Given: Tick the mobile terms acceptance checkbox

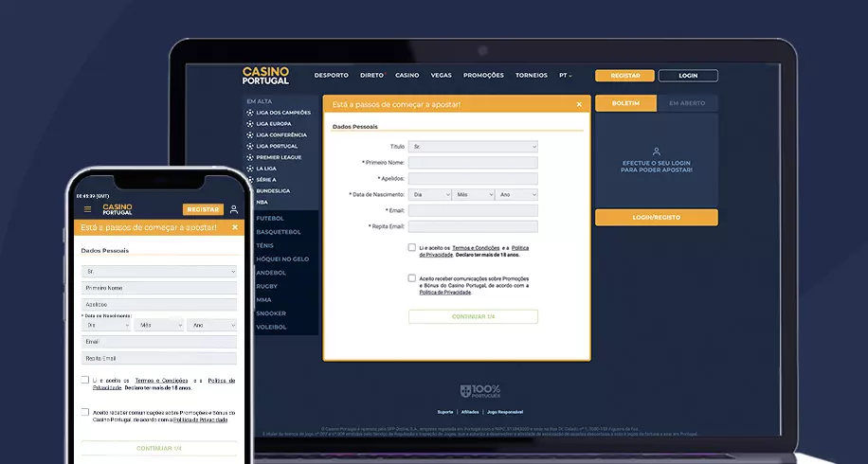Looking at the screenshot, I should pyautogui.click(x=85, y=380).
